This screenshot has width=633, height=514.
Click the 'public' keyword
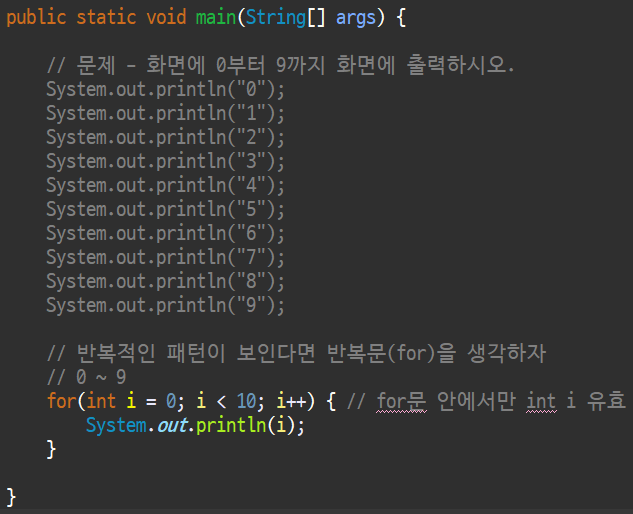(36, 18)
